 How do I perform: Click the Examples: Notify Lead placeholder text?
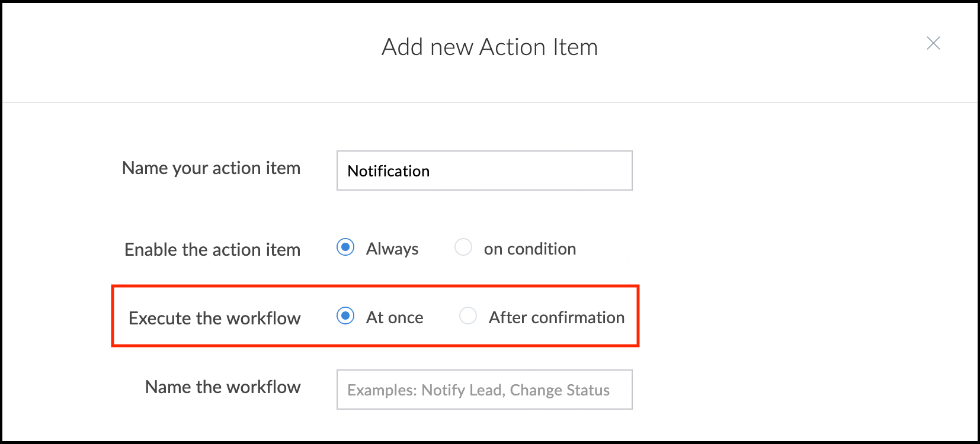tap(425, 390)
